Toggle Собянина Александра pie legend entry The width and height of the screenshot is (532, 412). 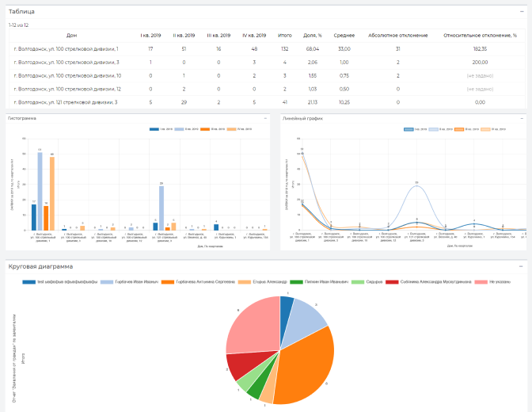tap(428, 282)
